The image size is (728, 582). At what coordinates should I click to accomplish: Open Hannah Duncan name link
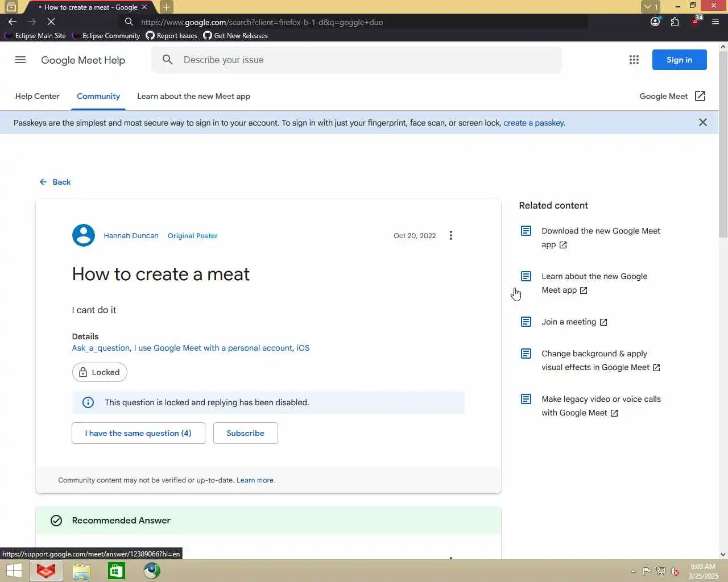pyautogui.click(x=131, y=235)
